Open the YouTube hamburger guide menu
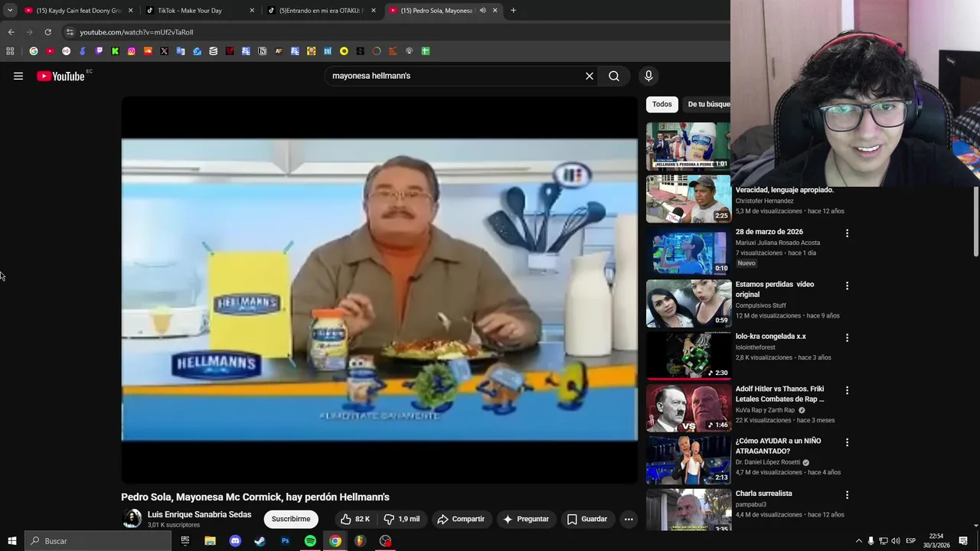Image resolution: width=980 pixels, height=551 pixels. [x=18, y=76]
